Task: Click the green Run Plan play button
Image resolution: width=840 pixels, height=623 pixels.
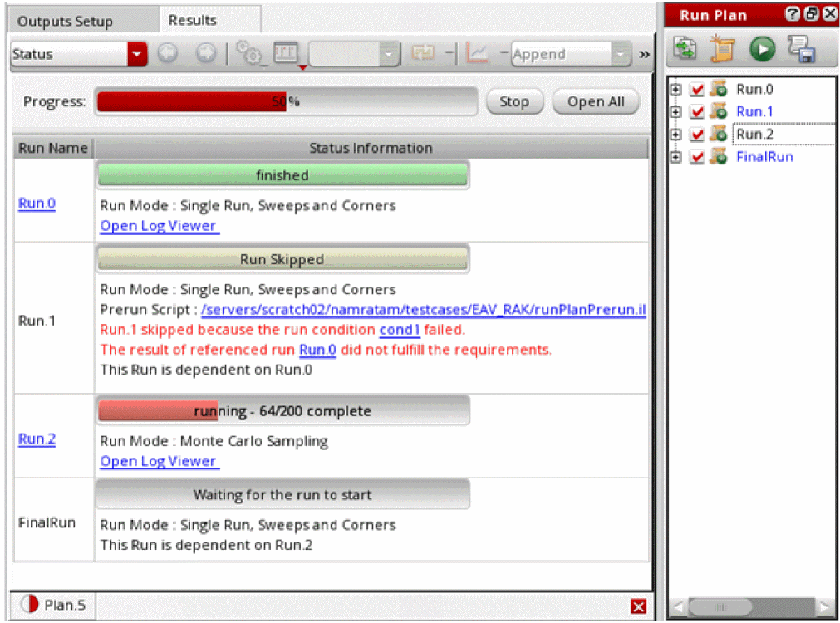Action: [762, 49]
